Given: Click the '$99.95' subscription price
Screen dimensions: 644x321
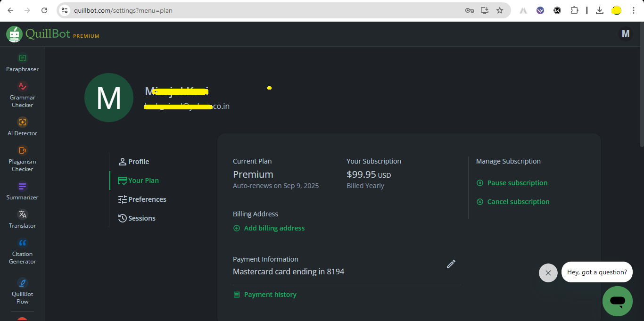Looking at the screenshot, I should [x=361, y=174].
